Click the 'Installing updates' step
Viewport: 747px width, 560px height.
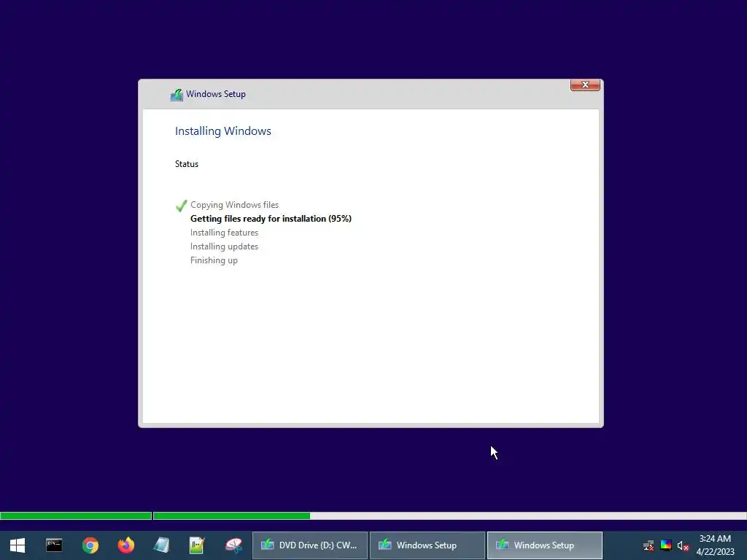[x=224, y=246]
